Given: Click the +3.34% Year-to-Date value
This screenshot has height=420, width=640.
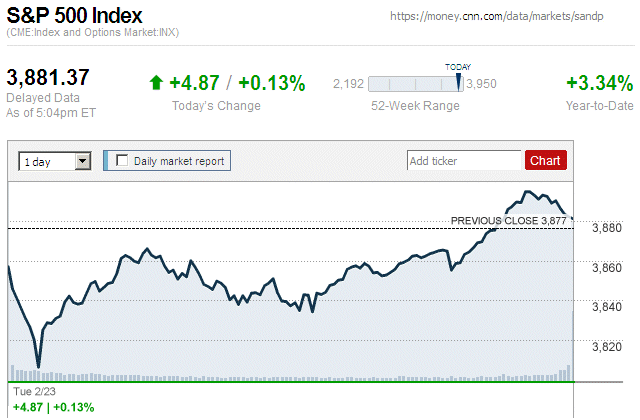Looking at the screenshot, I should [x=599, y=83].
